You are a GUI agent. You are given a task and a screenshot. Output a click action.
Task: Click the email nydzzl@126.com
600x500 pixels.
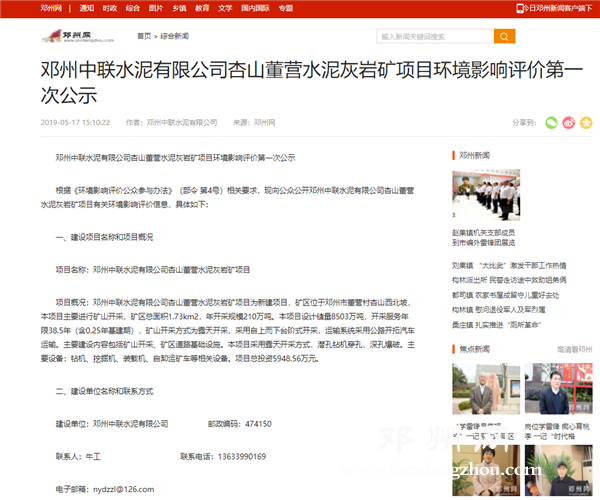tap(124, 489)
